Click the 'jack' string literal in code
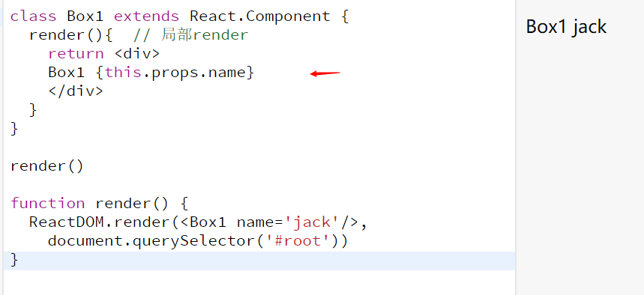This screenshot has width=644, height=295. coord(311,222)
